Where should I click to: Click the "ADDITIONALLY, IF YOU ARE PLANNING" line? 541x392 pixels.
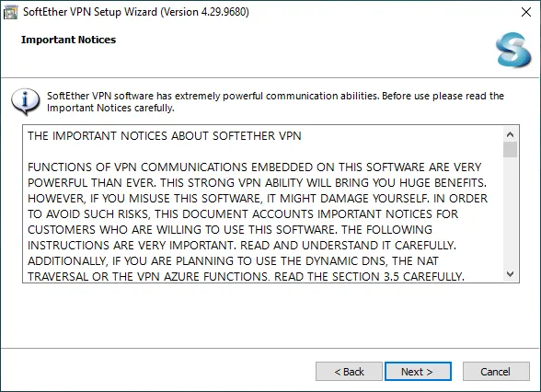[x=233, y=261]
